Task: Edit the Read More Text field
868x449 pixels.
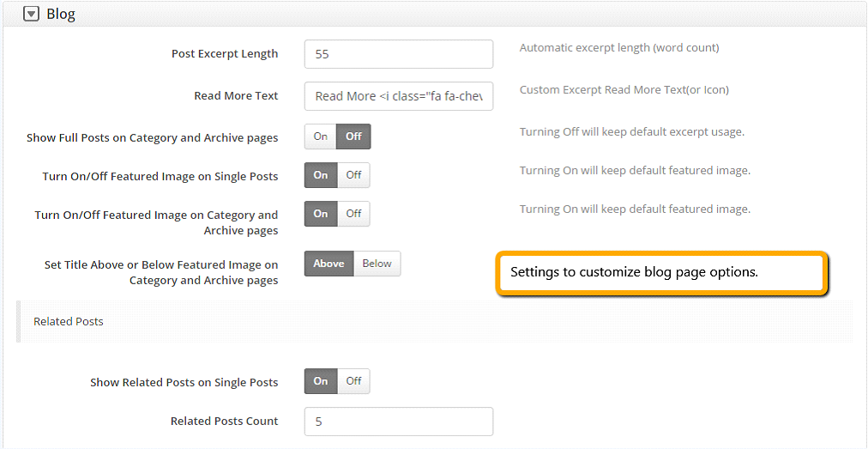Action: [399, 96]
